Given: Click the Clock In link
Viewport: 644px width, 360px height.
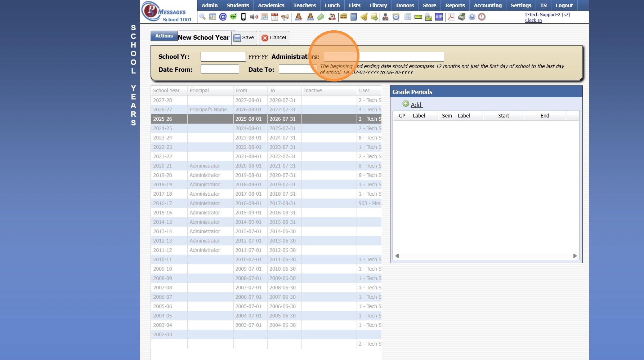Looking at the screenshot, I should coord(533,21).
